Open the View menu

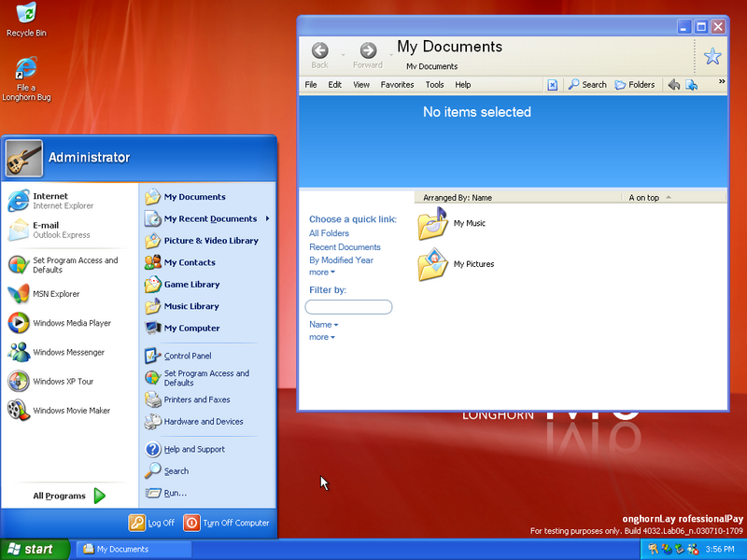pyautogui.click(x=360, y=84)
